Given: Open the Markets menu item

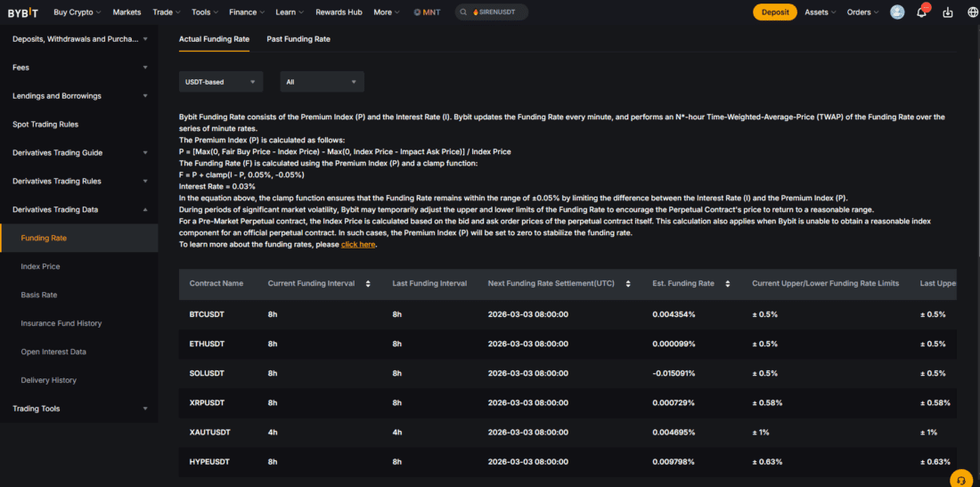Looking at the screenshot, I should [x=127, y=12].
